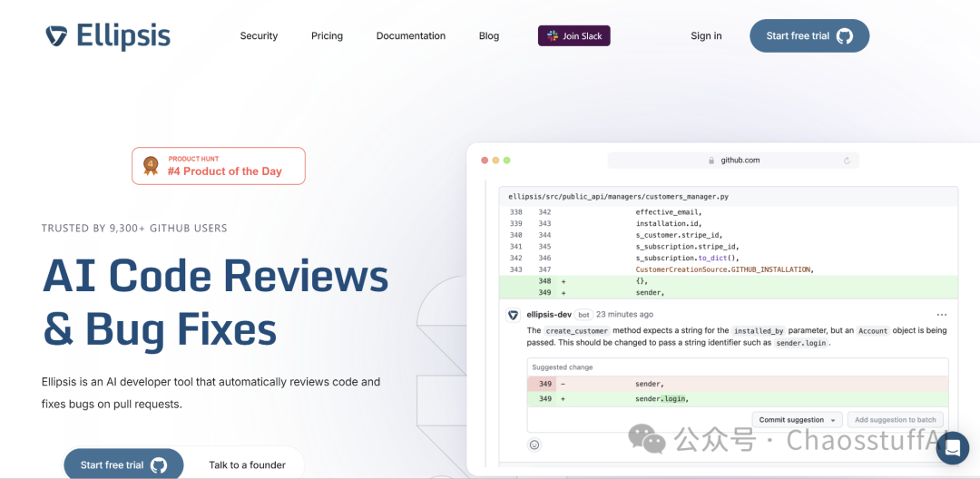Image resolution: width=980 pixels, height=479 pixels.
Task: Click the added line sender.login,
Action: click(738, 398)
